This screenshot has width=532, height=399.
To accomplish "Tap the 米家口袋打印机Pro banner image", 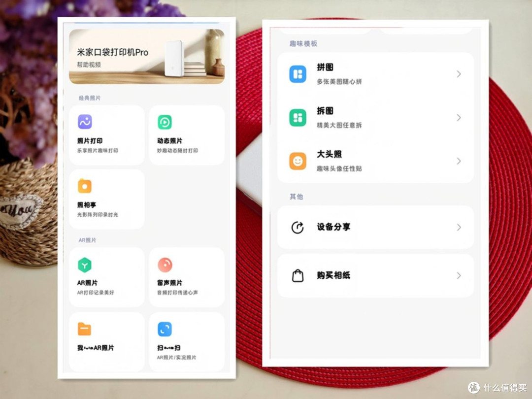I will pyautogui.click(x=147, y=57).
